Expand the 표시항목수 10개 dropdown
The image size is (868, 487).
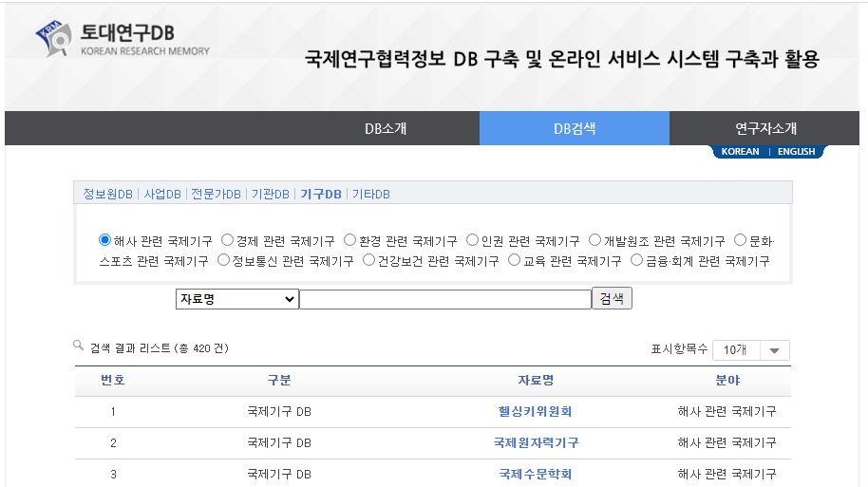[x=750, y=350]
